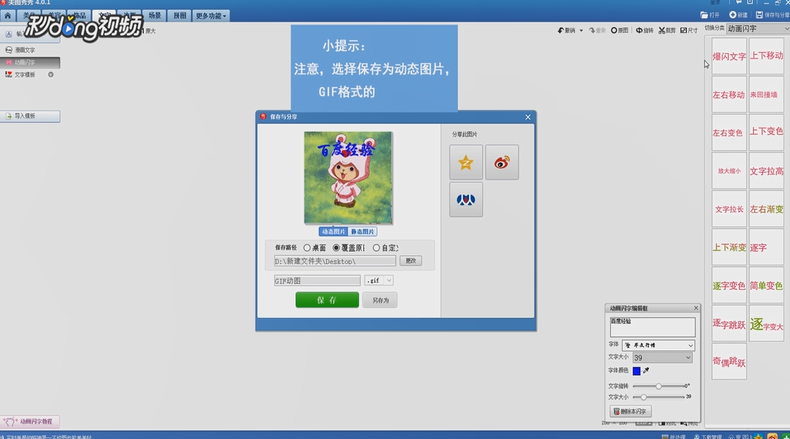The image size is (790, 439).
Task: Choose the 简单变色 effect thumbnail
Action: point(766,285)
